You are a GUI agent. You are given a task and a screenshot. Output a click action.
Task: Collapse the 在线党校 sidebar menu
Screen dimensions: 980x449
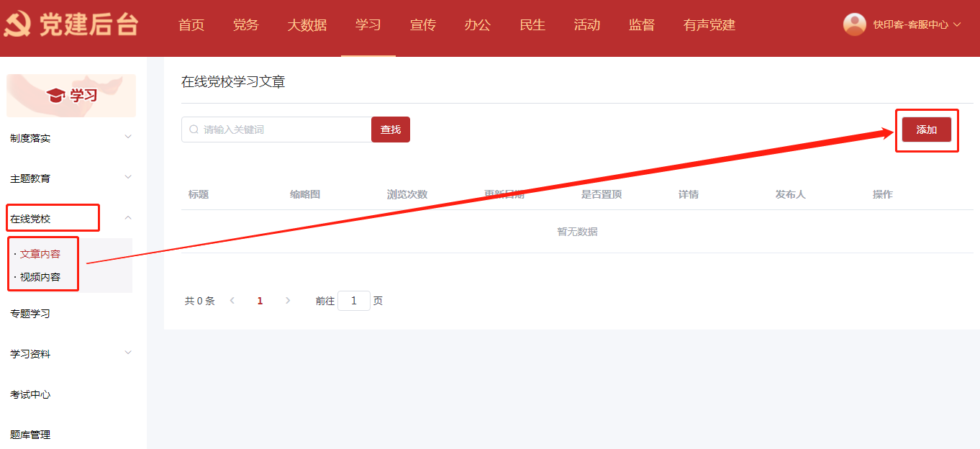pos(128,217)
